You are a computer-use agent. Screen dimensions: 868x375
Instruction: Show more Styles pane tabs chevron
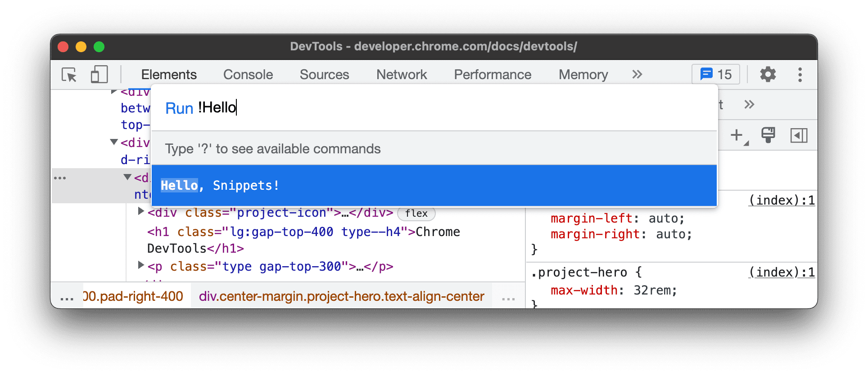point(749,105)
